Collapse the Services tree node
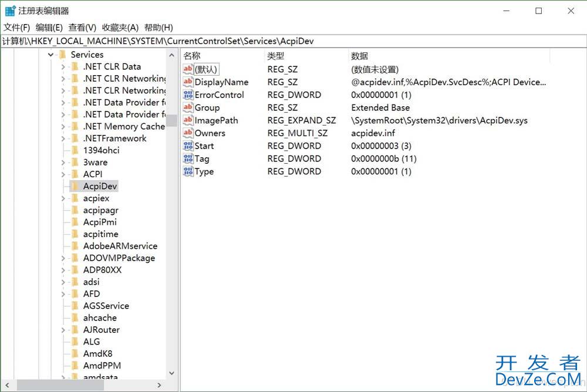Screen dimensions: 587x392 50,55
